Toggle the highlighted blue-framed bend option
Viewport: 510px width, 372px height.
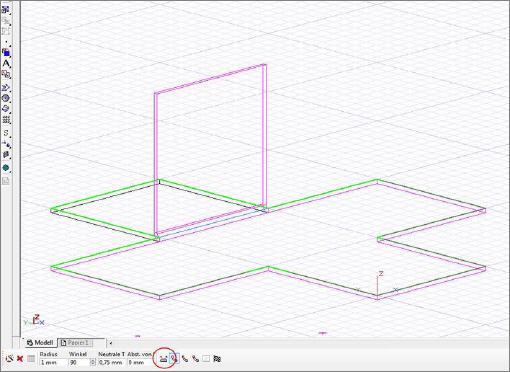tap(174, 359)
